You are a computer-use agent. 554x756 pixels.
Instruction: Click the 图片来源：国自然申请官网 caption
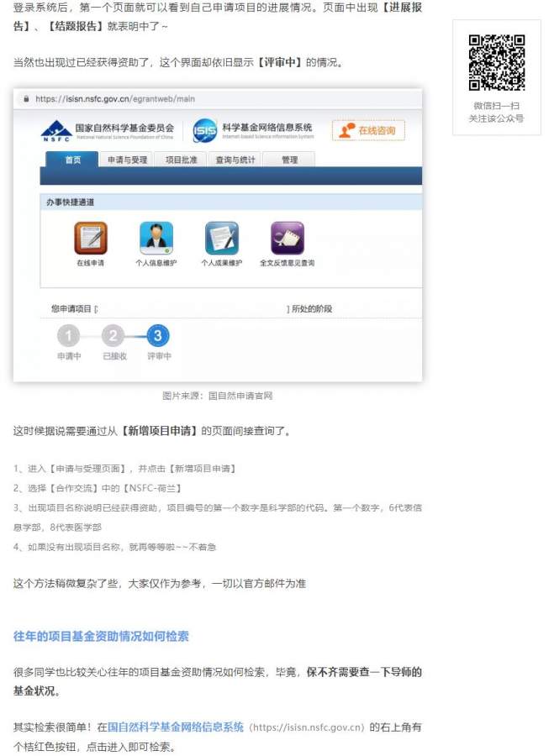[217, 396]
